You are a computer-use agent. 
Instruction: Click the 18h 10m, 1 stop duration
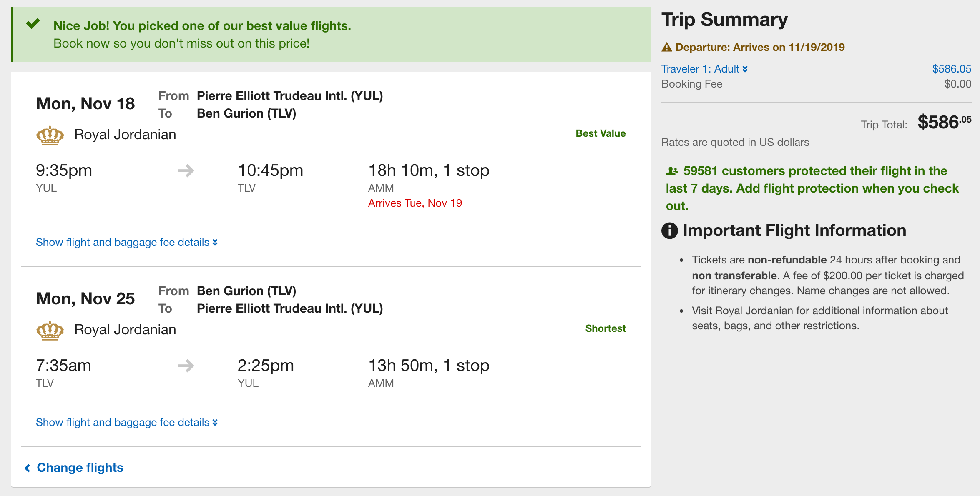tap(429, 170)
